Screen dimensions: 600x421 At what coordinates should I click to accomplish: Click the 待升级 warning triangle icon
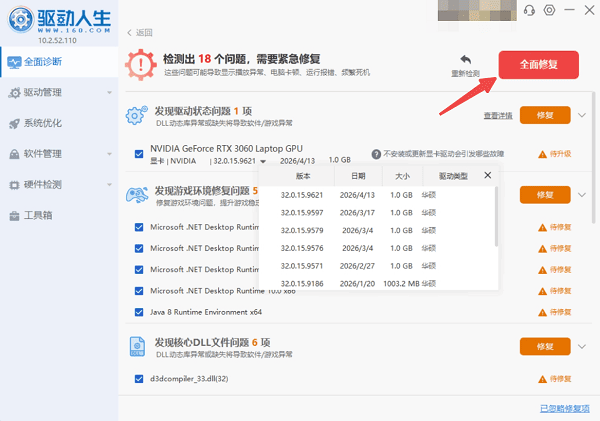[x=542, y=154]
